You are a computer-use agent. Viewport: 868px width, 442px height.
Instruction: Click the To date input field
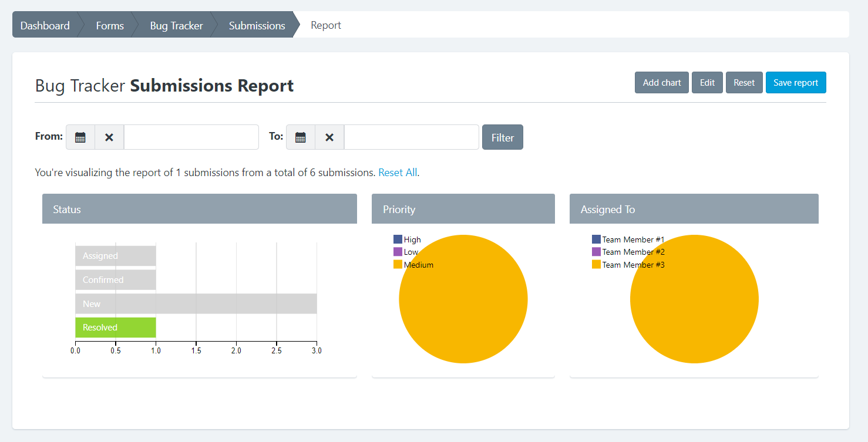(x=411, y=137)
